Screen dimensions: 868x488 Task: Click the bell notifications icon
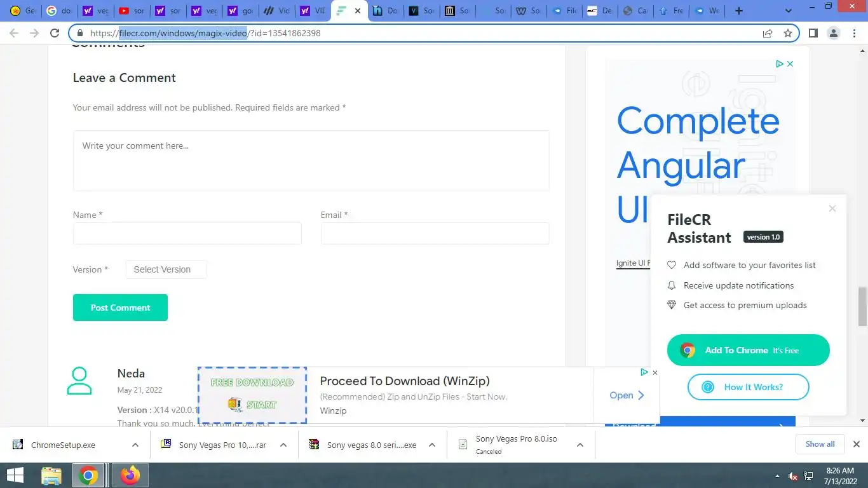click(x=672, y=285)
